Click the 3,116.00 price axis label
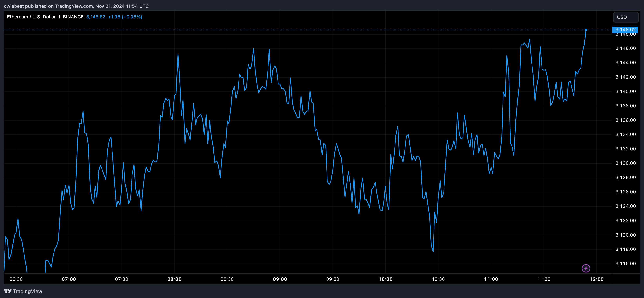The image size is (644, 298). [x=626, y=263]
